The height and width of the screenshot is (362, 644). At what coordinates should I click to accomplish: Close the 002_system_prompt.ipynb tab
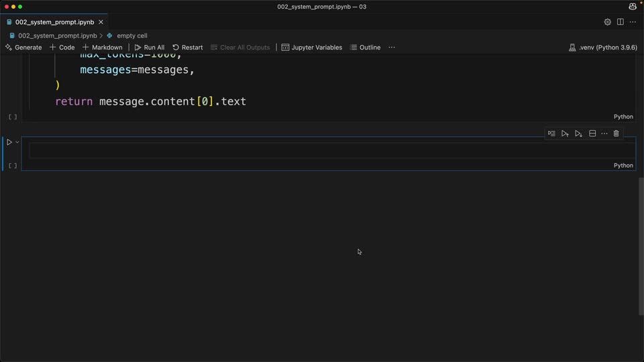coord(101,22)
